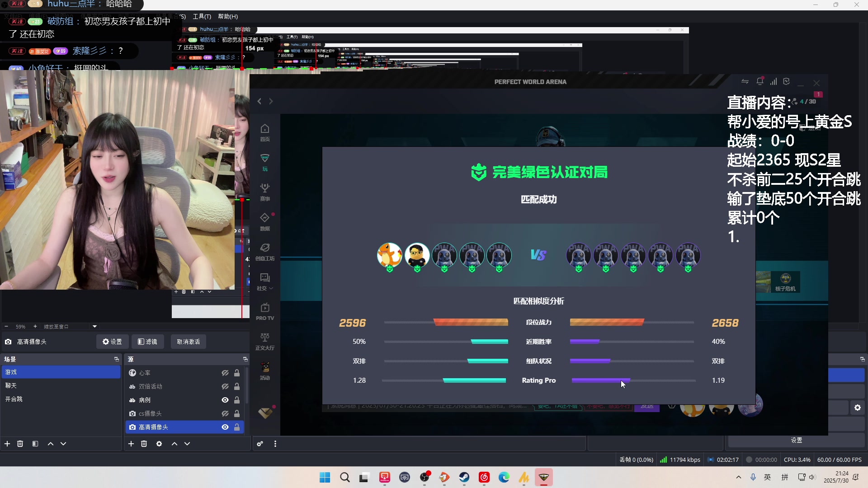
Task: Open 活动 events icon in sidebar
Action: click(265, 371)
